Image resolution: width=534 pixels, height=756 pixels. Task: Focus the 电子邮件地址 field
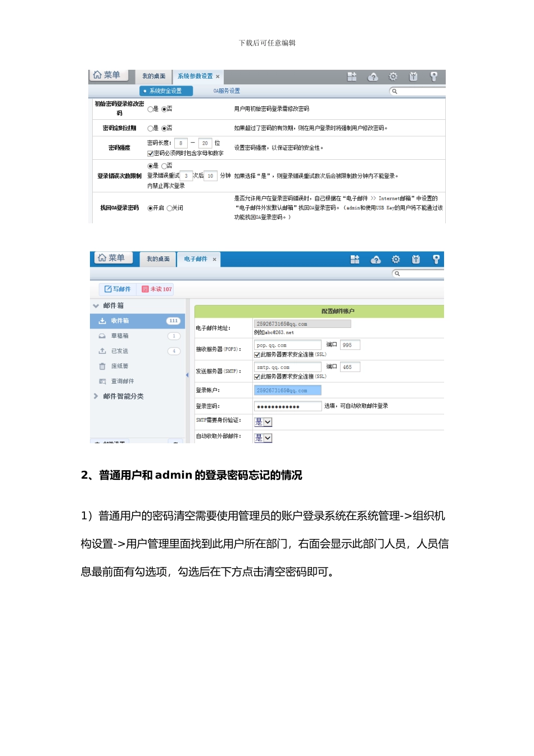coord(302,324)
